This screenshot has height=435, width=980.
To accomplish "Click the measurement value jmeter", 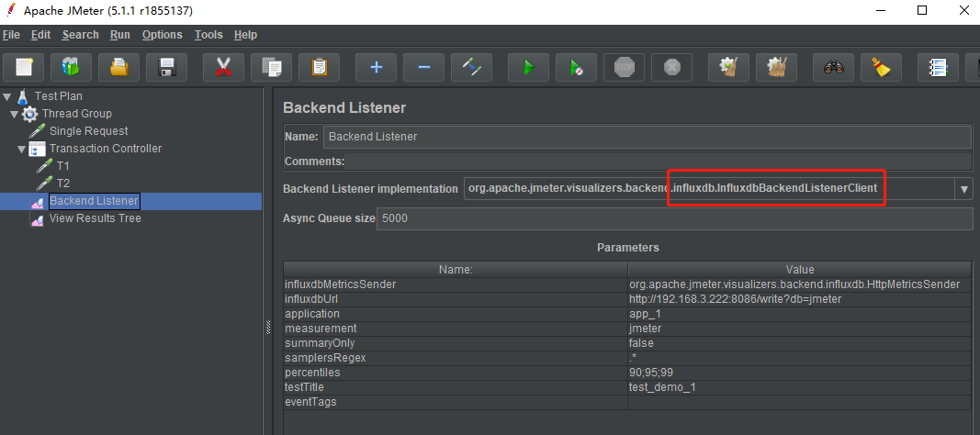I will point(800,329).
